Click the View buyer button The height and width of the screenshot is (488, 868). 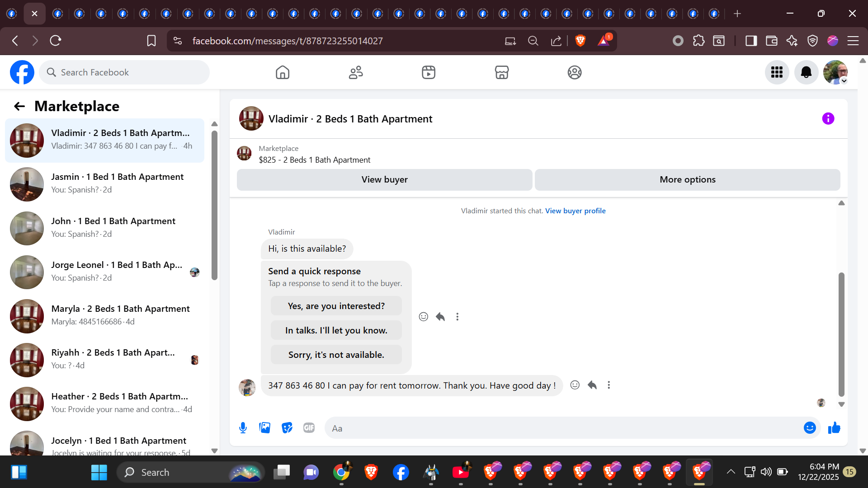point(384,180)
